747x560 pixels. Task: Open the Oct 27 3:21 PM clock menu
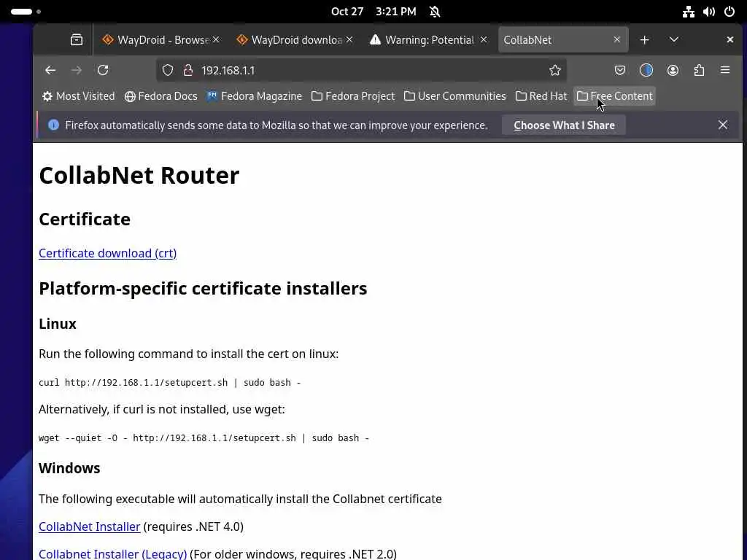(x=373, y=12)
